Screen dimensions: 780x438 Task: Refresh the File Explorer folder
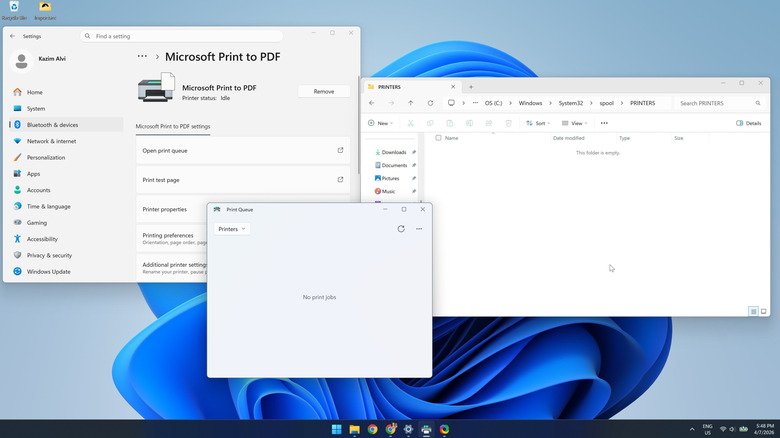pyautogui.click(x=430, y=103)
